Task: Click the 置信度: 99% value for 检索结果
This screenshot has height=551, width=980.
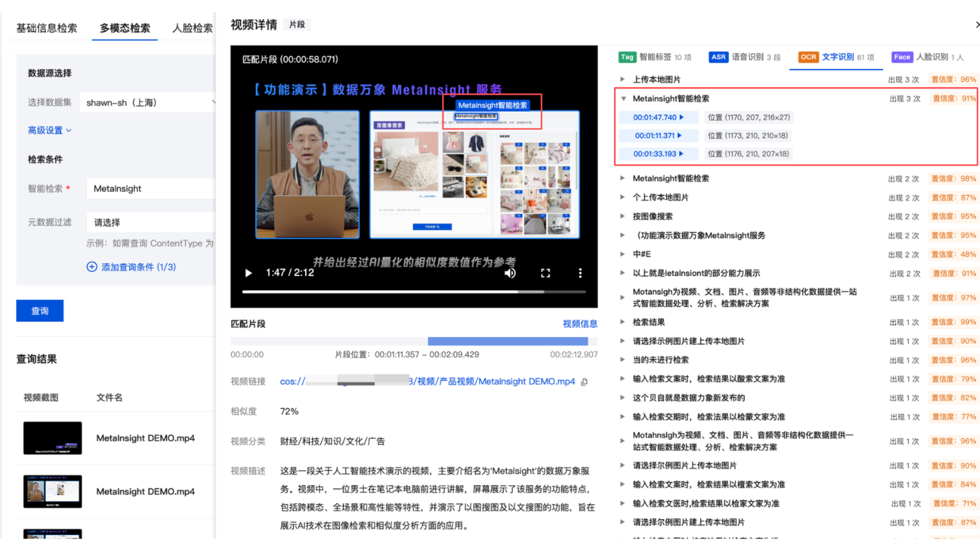Action: [x=953, y=322]
